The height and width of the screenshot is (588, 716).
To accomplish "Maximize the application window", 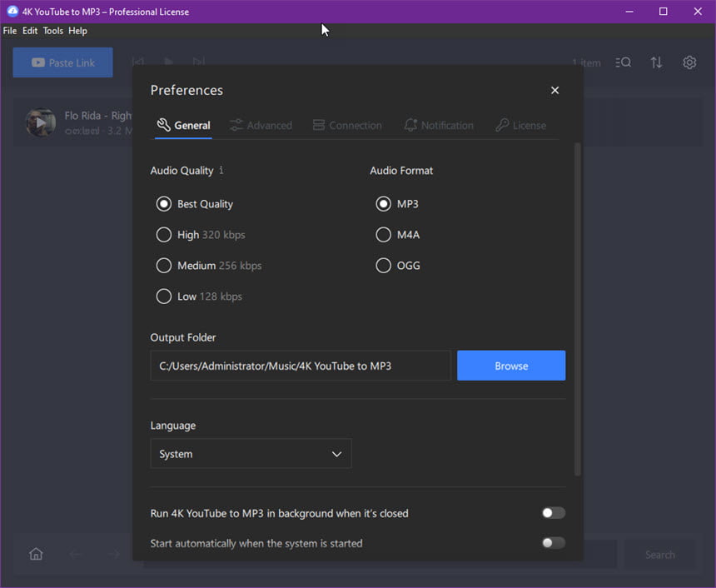I will (663, 12).
